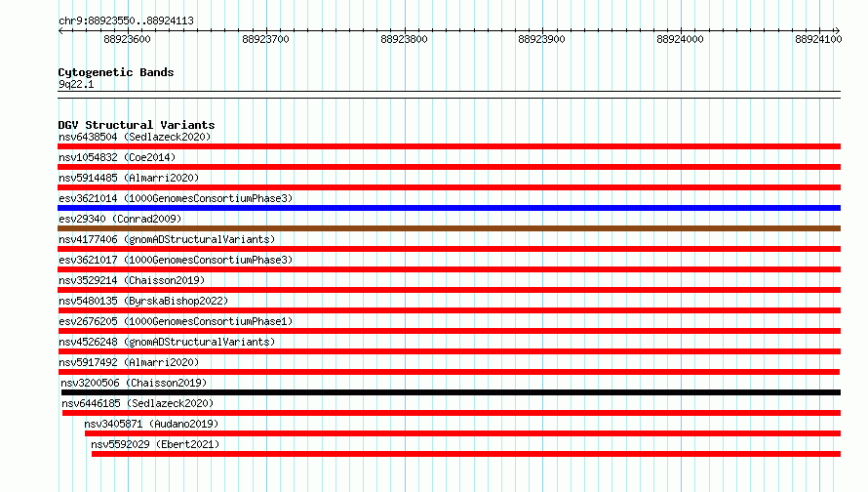Click nsv3200506 (Chaisson2019) label

134,383
